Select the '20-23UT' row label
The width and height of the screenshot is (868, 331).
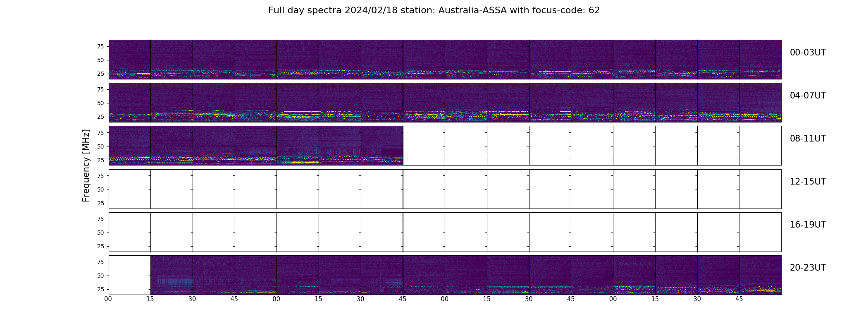pos(808,268)
